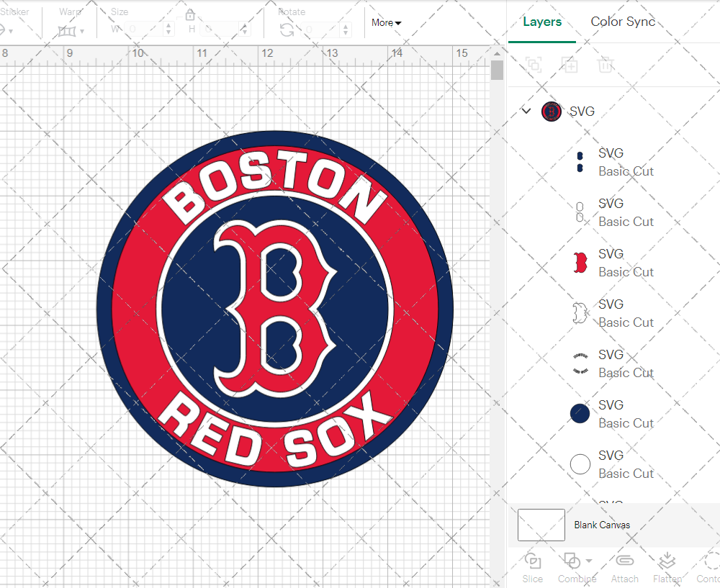Screen dimensions: 720x588
Task: Click the width size input field
Action: pos(145,30)
